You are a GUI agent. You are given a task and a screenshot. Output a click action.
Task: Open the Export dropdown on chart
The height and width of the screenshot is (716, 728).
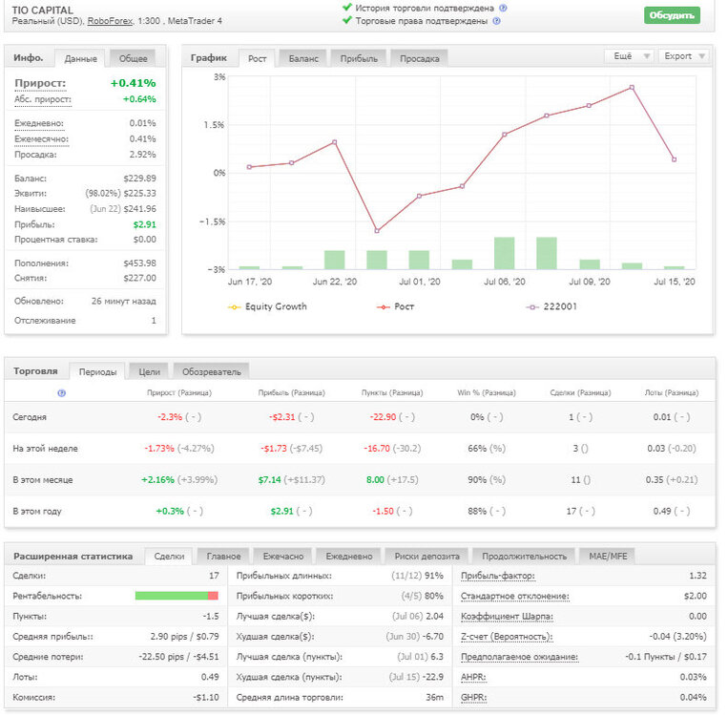pyautogui.click(x=684, y=56)
